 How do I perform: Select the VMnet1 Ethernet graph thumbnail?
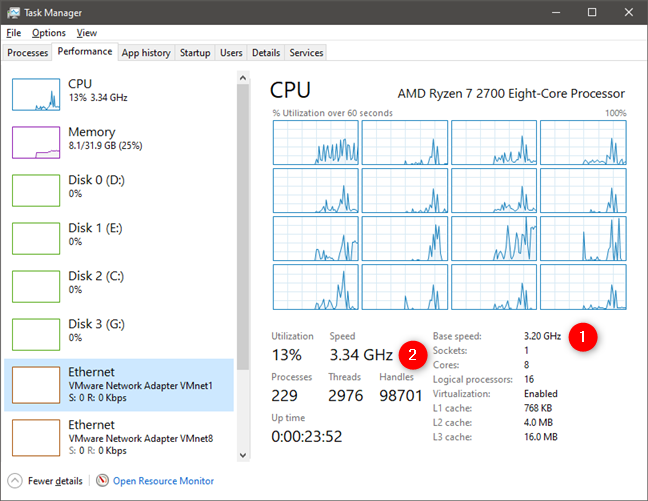(36, 385)
